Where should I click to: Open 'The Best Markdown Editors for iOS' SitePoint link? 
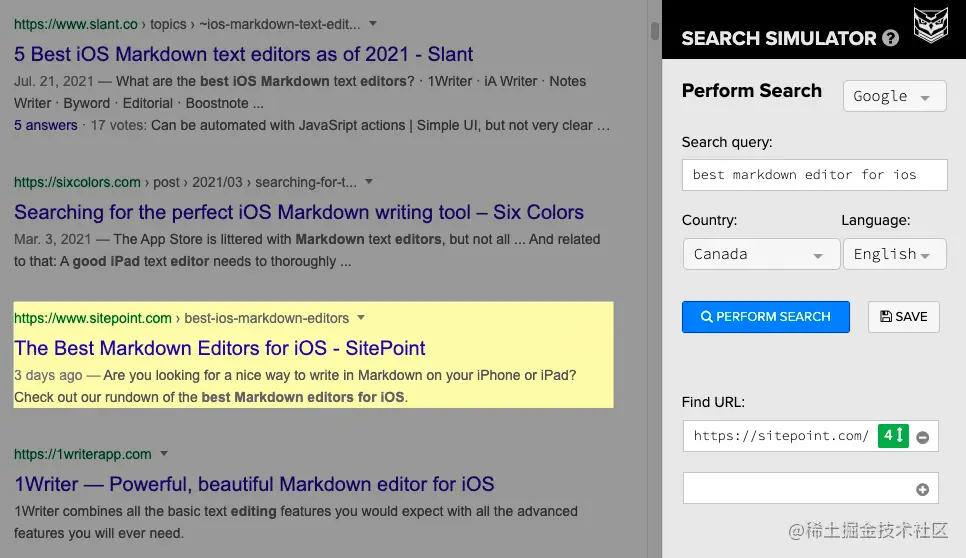tap(219, 348)
